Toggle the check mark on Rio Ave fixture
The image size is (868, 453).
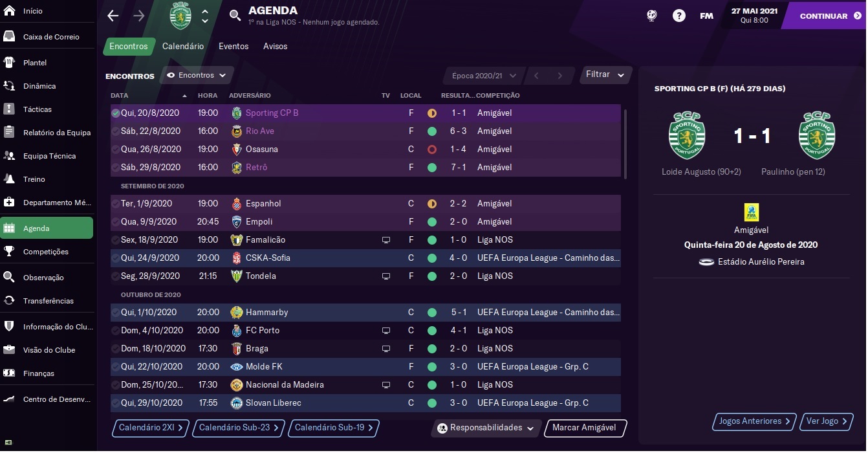click(x=115, y=131)
